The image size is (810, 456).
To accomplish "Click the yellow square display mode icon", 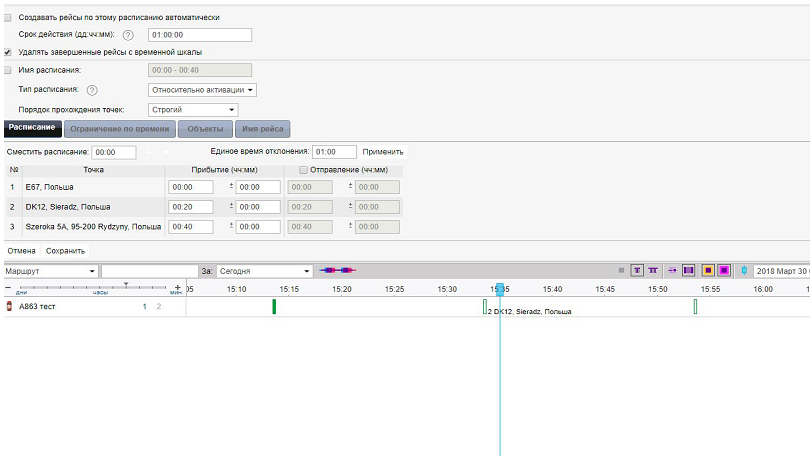I will coord(706,271).
